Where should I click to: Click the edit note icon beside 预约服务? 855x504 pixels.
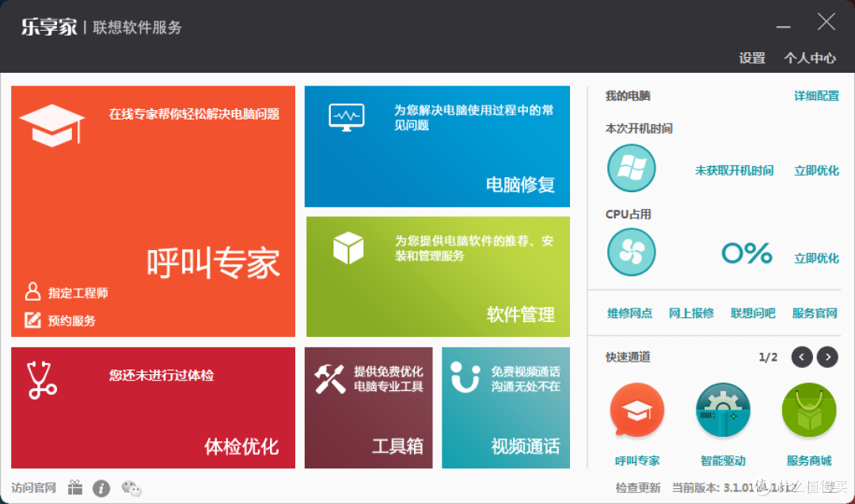(32, 320)
